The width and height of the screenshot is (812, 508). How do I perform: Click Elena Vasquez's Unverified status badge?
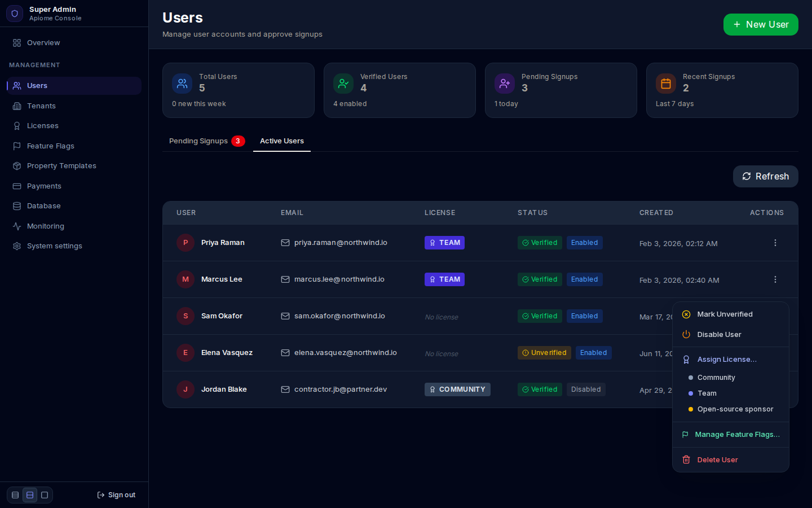(x=544, y=353)
